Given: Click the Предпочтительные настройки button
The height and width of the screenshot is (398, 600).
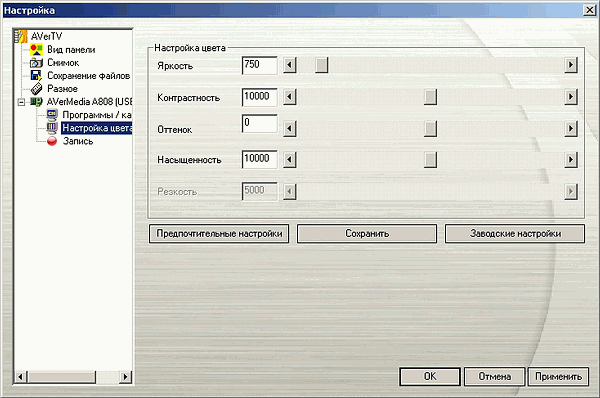Looking at the screenshot, I should pyautogui.click(x=219, y=234).
